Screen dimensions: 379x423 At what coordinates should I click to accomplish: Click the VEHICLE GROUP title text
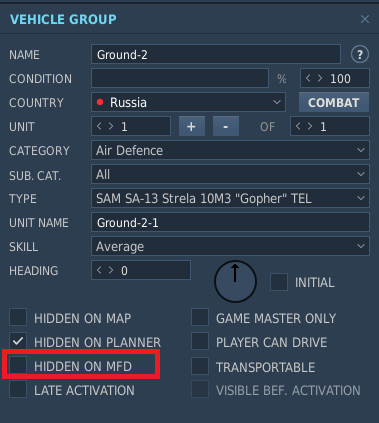pyautogui.click(x=63, y=19)
